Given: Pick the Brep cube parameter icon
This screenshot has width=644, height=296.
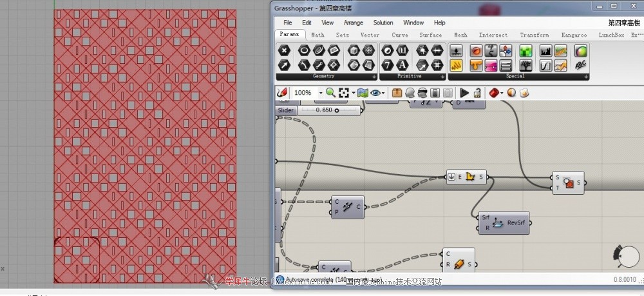Looking at the screenshot, I should pyautogui.click(x=354, y=51).
